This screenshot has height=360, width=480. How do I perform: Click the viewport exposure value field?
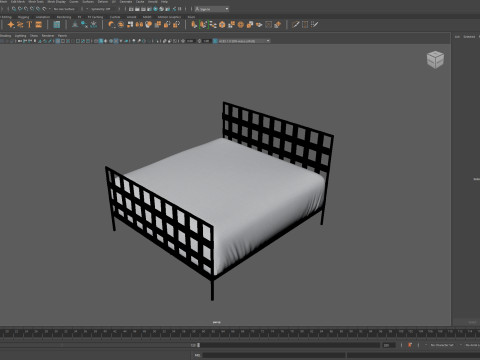(190, 41)
